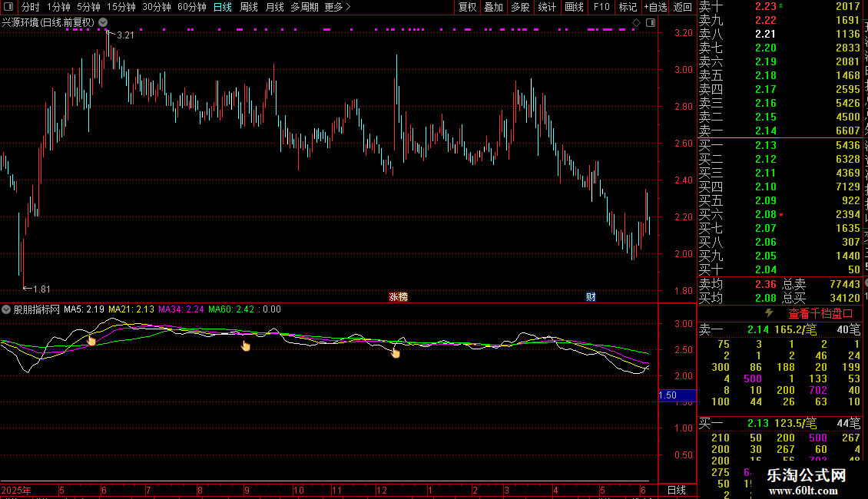Click the 涨榜 marker on chart
This screenshot has height=499, width=868.
(x=398, y=297)
